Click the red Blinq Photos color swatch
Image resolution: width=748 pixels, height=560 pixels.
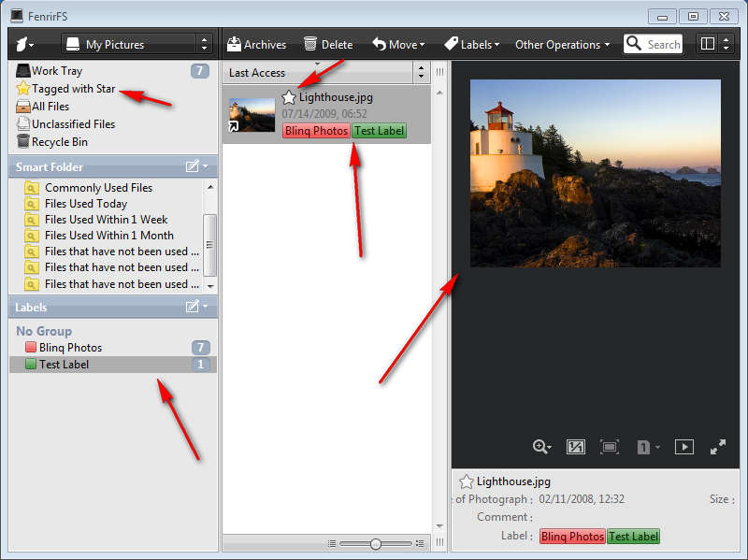pos(31,347)
